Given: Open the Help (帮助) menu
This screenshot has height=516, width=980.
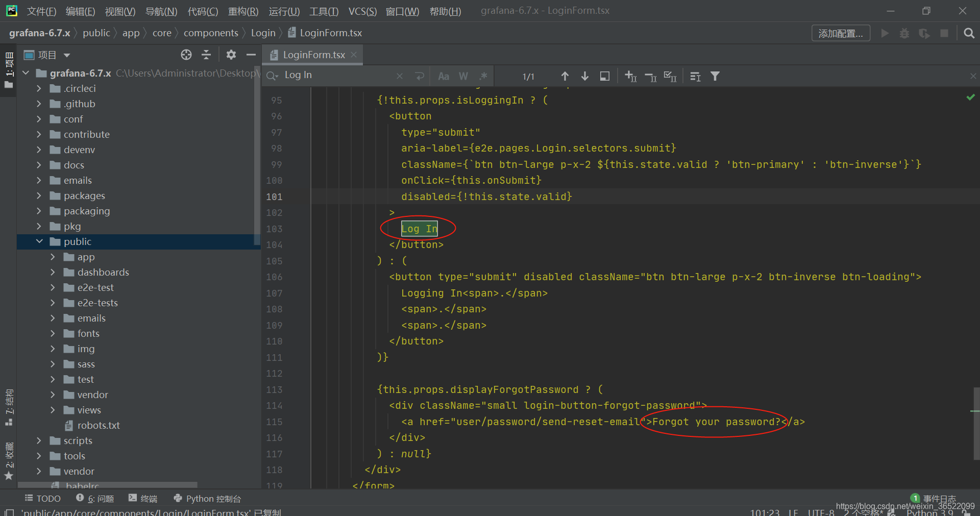Looking at the screenshot, I should pos(445,11).
